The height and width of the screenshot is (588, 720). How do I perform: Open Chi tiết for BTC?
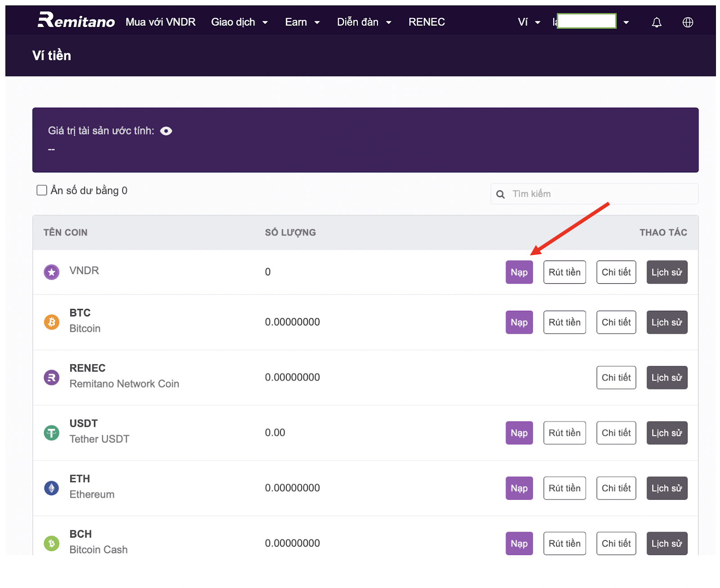pyautogui.click(x=616, y=322)
